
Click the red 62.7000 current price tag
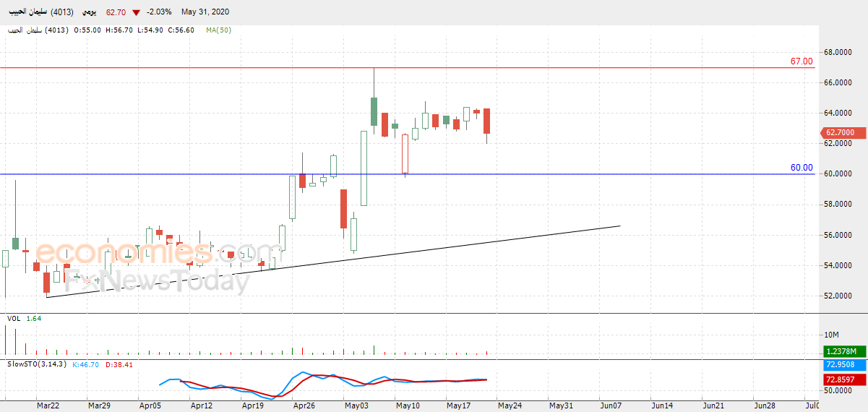click(842, 133)
